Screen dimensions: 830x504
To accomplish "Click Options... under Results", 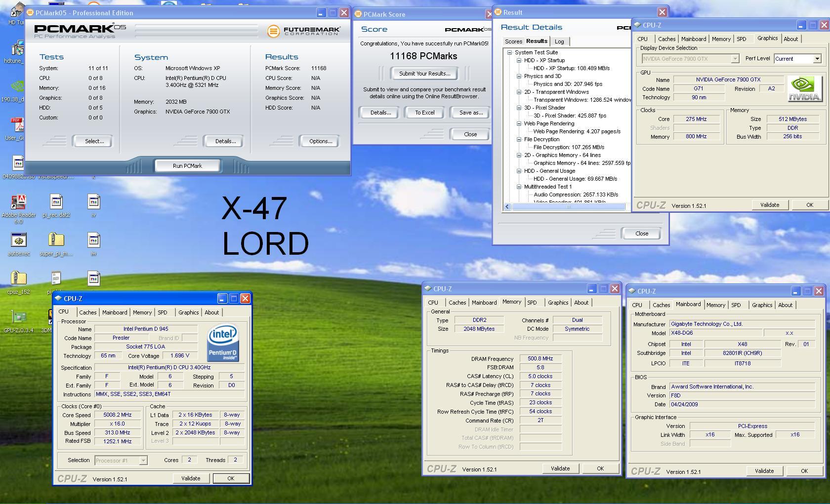I will 321,141.
